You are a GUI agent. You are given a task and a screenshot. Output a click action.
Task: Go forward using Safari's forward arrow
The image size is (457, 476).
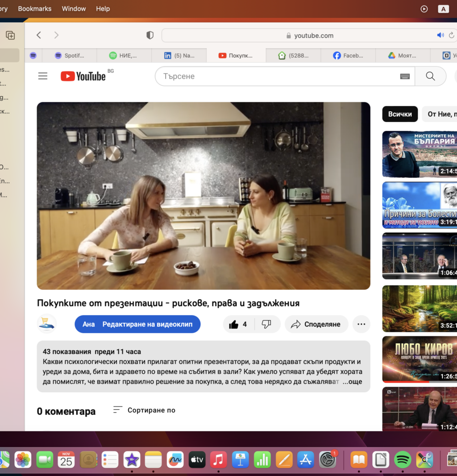(56, 35)
